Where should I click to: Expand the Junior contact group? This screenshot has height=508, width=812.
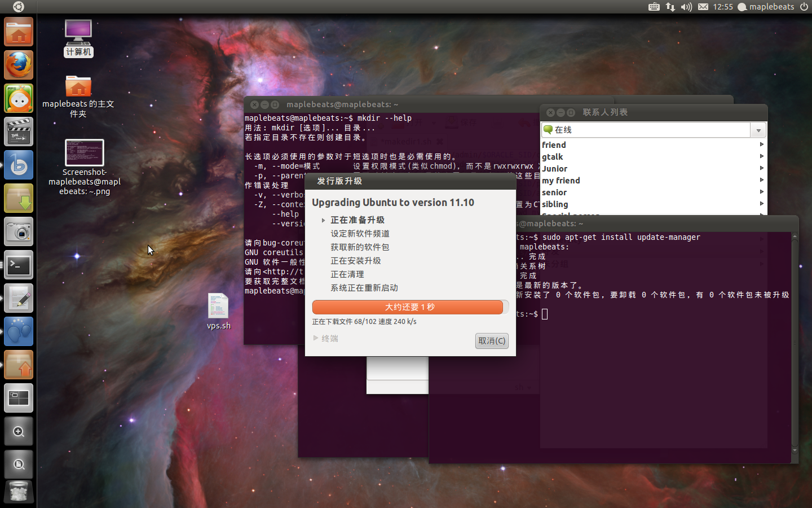pyautogui.click(x=653, y=169)
